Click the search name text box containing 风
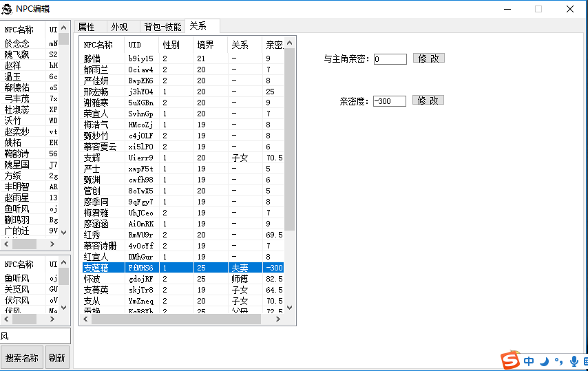The height and width of the screenshot is (371, 588). (35, 336)
